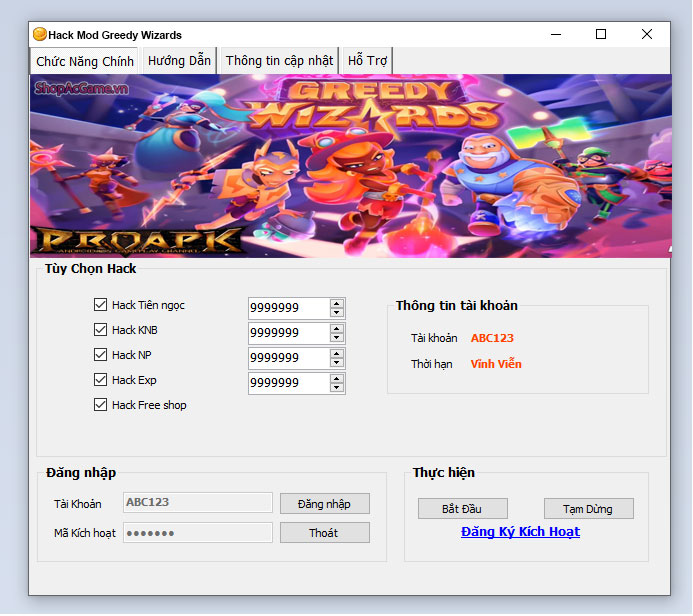Decrease Hack NP value with down arrow
This screenshot has width=693, height=616.
337,363
